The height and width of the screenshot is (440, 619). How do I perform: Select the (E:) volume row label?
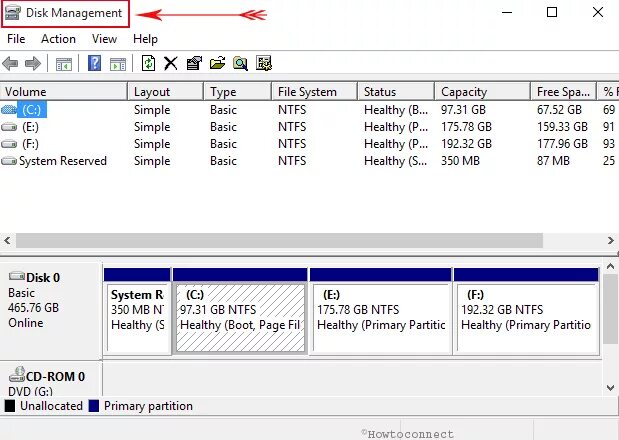(30, 127)
